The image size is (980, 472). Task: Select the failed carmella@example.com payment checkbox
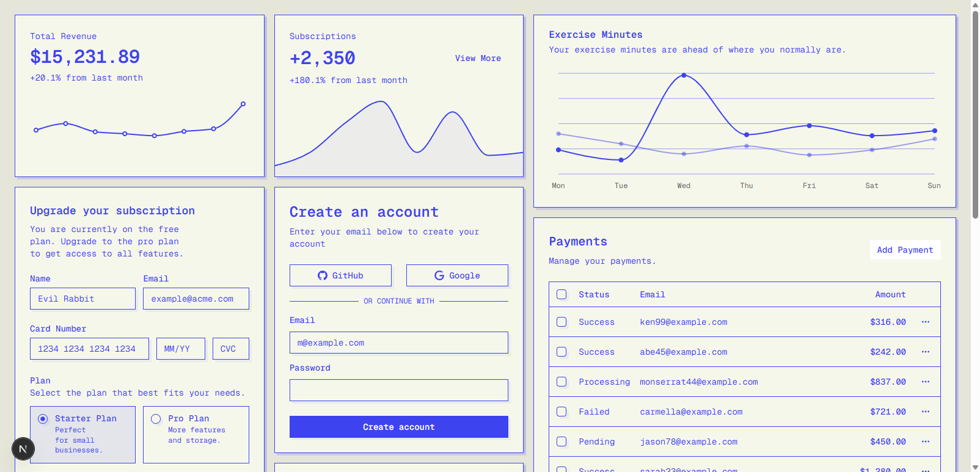click(x=561, y=412)
